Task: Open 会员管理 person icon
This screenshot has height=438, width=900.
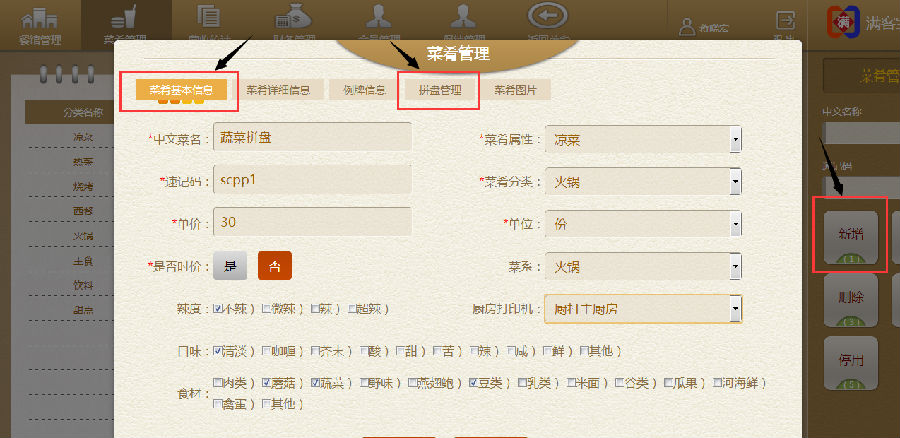Action: 378,15
